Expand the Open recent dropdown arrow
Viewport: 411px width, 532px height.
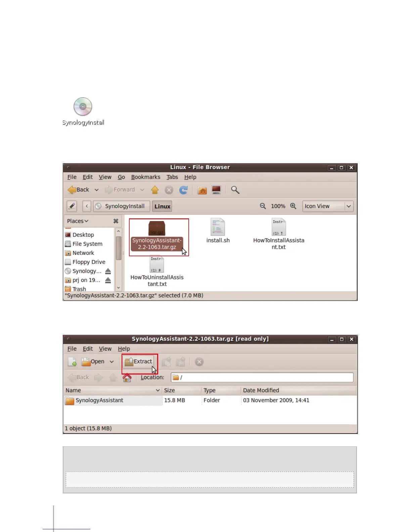coord(112,362)
